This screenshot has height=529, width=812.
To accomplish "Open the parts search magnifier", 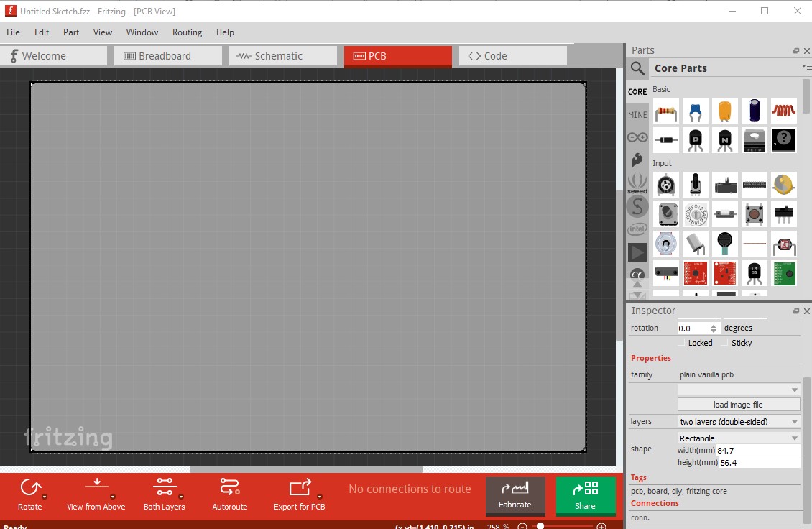I will click(637, 68).
